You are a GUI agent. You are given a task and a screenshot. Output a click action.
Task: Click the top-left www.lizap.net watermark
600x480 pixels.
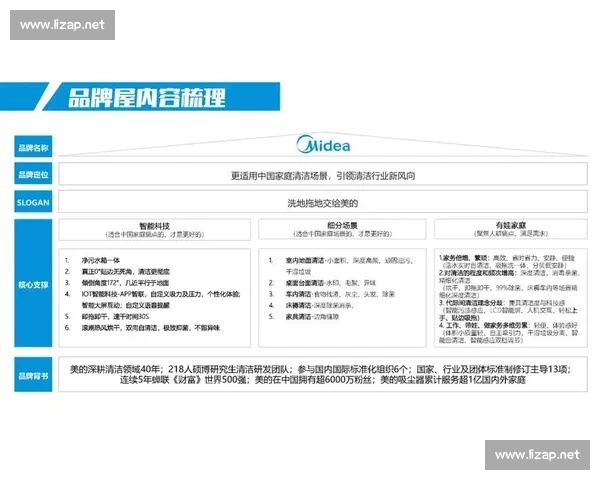[62, 25]
